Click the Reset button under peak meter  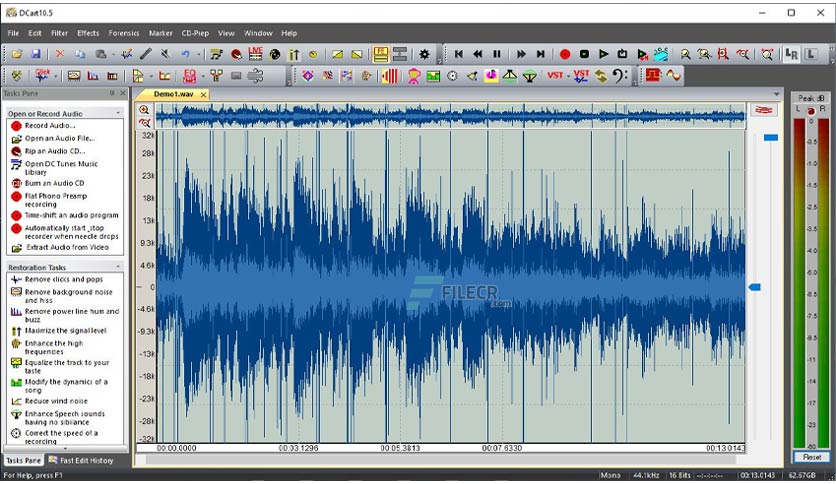pyautogui.click(x=812, y=457)
